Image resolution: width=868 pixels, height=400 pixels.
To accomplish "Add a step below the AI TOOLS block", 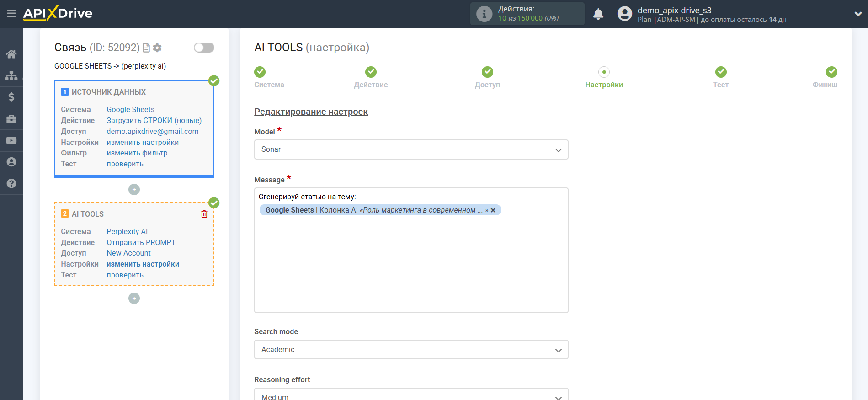I will click(134, 298).
